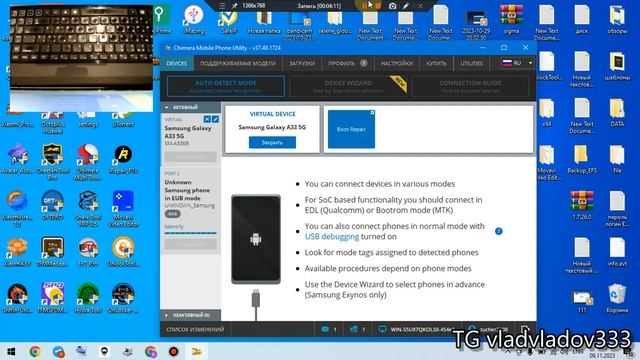Open the info.avt file on desktop
The image size is (640, 360).
tap(617, 252)
